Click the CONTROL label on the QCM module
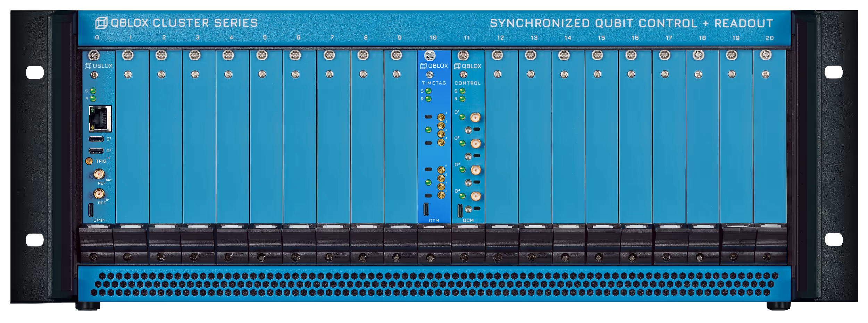 468,83
